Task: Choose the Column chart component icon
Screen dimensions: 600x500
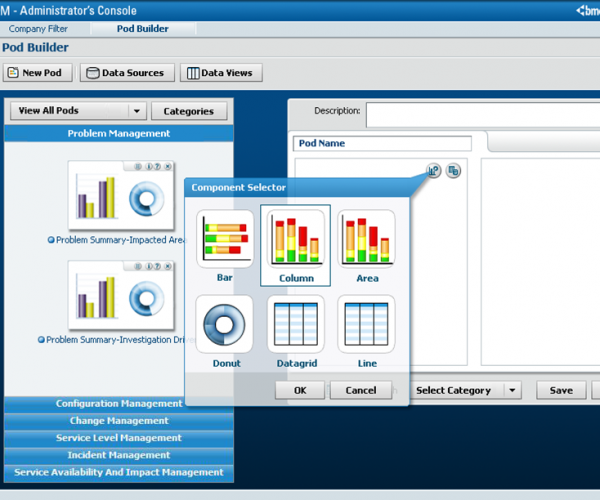Action: coord(295,239)
